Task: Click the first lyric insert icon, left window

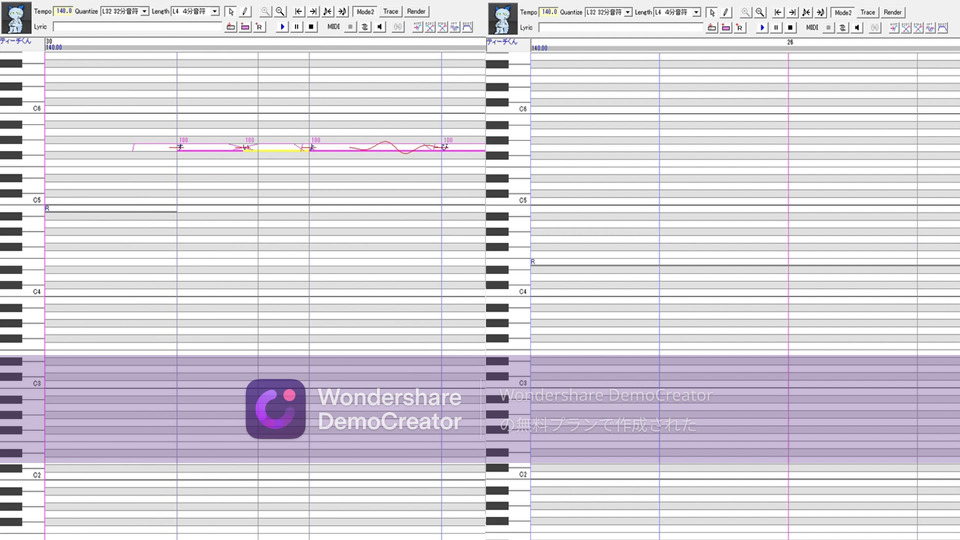Action: (x=230, y=27)
